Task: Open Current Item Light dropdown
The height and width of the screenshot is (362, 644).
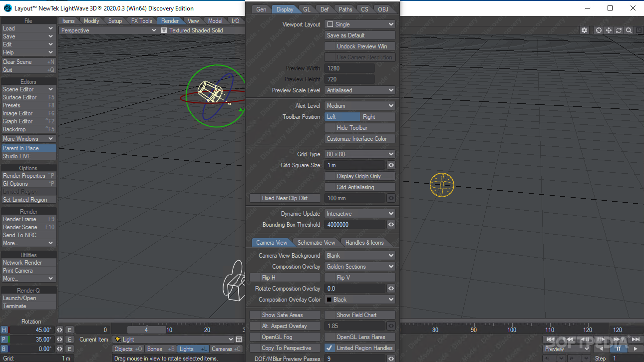Action: click(x=174, y=340)
